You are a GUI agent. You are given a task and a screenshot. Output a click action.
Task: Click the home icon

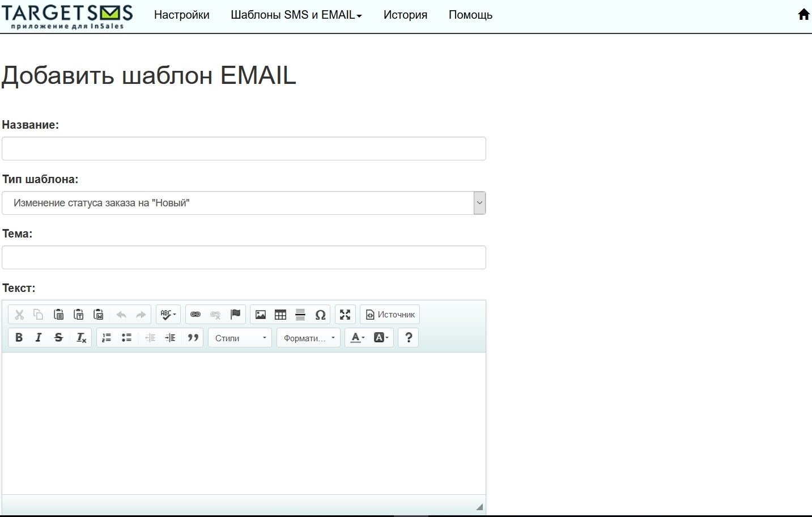coord(804,15)
